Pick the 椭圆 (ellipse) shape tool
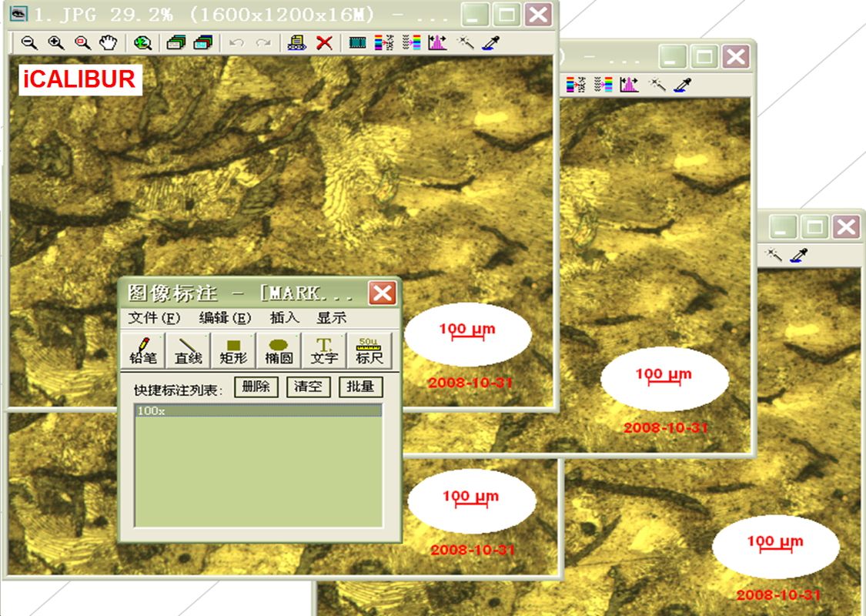 [279, 350]
